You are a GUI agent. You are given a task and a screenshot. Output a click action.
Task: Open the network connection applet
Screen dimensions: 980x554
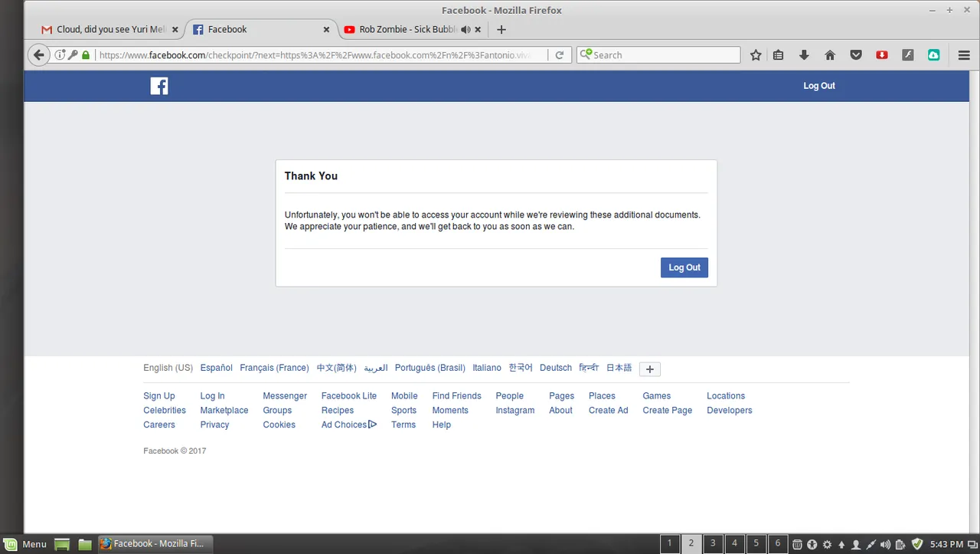(871, 545)
